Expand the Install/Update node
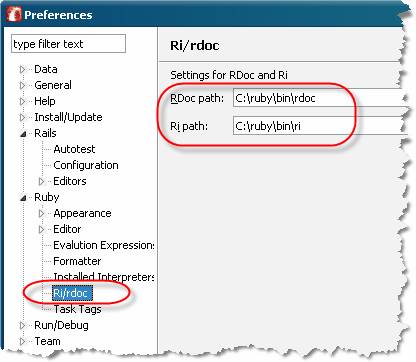This screenshot has width=416, height=362. 22,117
